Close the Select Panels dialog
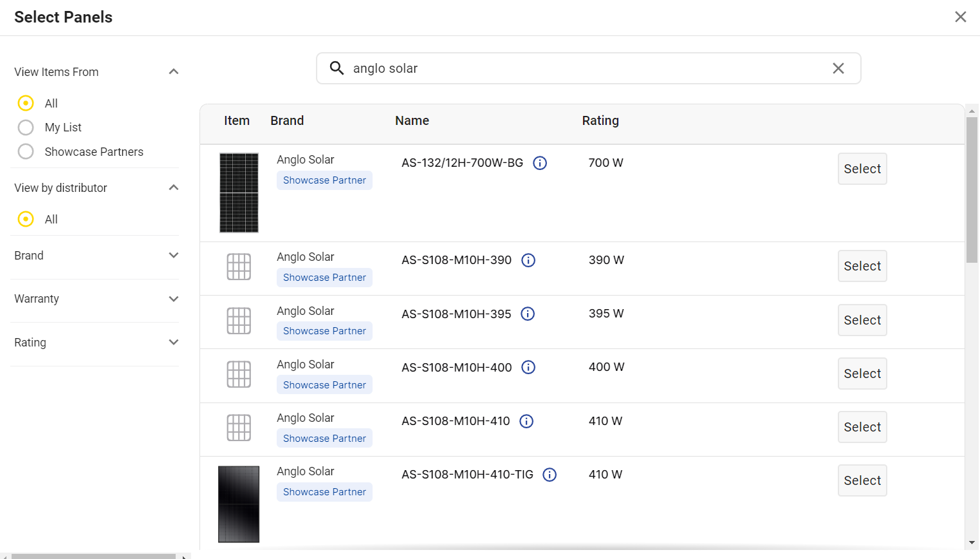This screenshot has height=559, width=980. point(961,17)
